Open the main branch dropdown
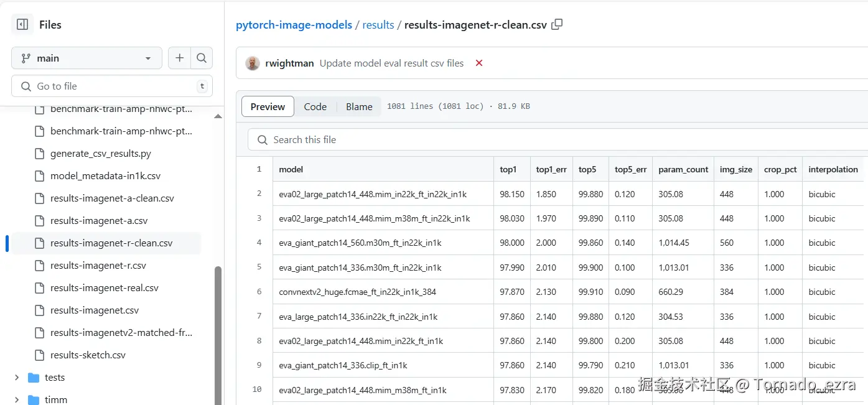The width and height of the screenshot is (868, 405). [86, 58]
